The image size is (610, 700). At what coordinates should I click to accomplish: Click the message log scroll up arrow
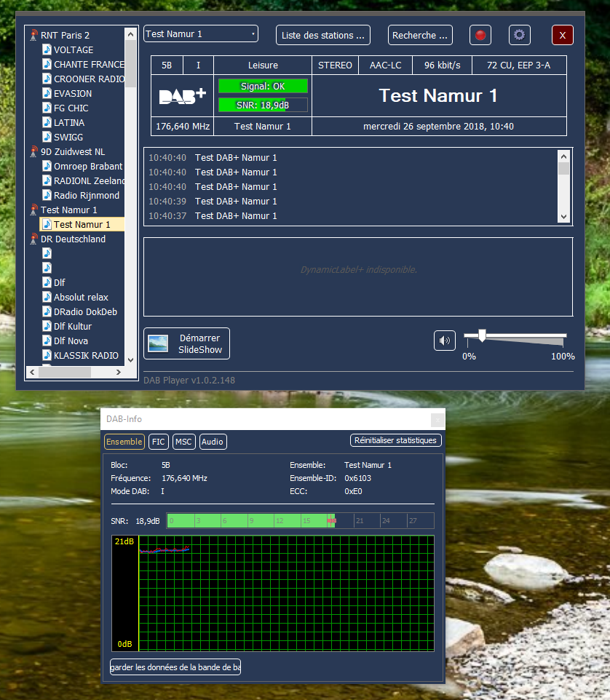click(x=563, y=156)
